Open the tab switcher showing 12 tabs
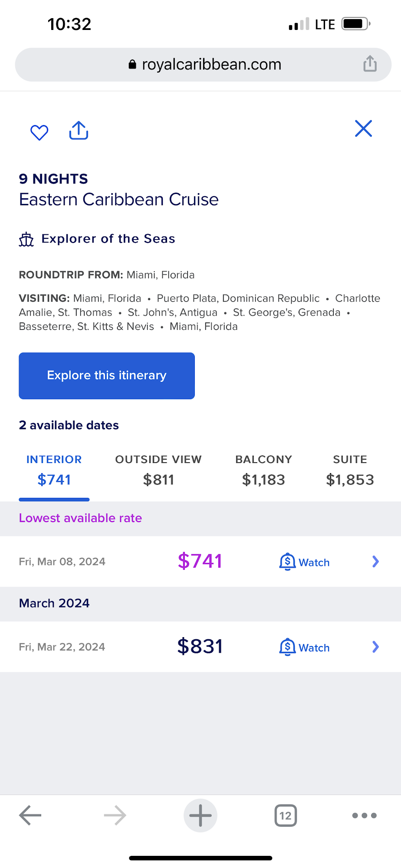The image size is (401, 868). (286, 815)
